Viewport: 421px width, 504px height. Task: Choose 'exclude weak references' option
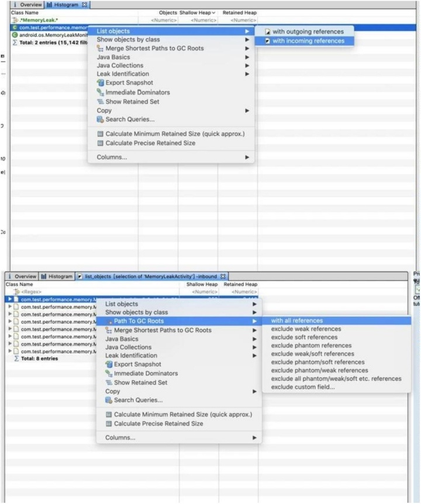[x=306, y=329]
